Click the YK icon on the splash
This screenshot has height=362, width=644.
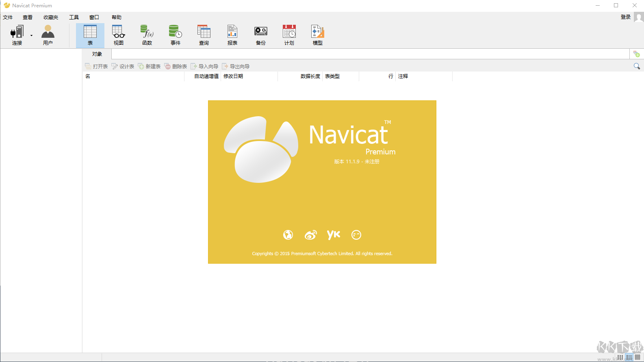[x=334, y=234]
